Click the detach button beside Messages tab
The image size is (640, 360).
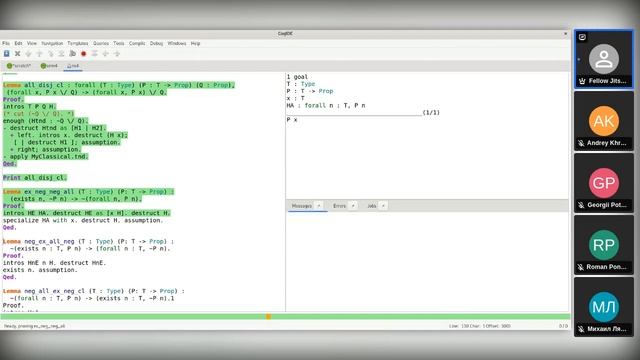point(319,206)
